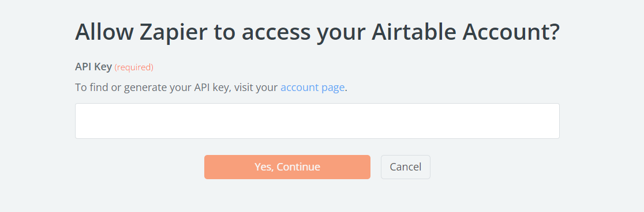The height and width of the screenshot is (212, 644).
Task: Open the account page link
Action: [x=312, y=88]
